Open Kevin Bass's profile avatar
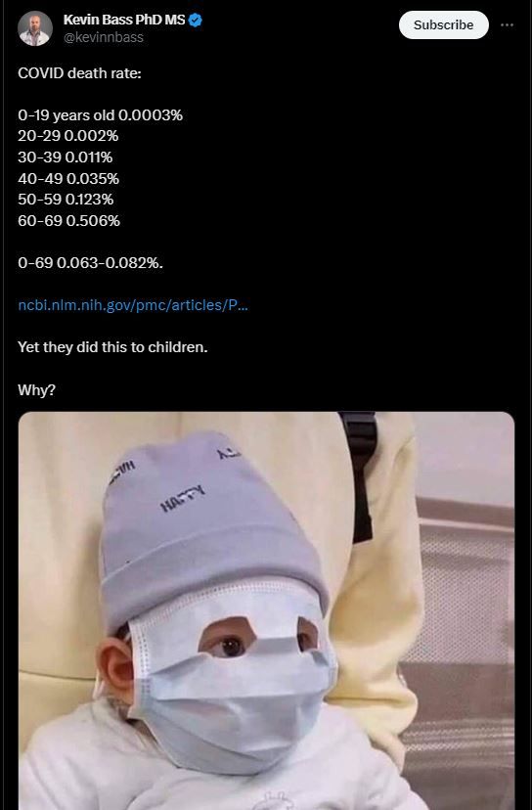 coord(35,28)
